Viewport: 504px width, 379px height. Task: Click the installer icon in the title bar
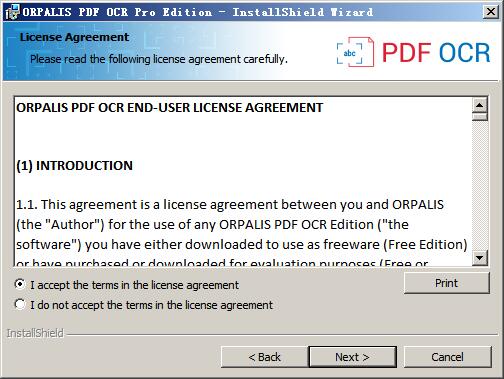[x=12, y=12]
